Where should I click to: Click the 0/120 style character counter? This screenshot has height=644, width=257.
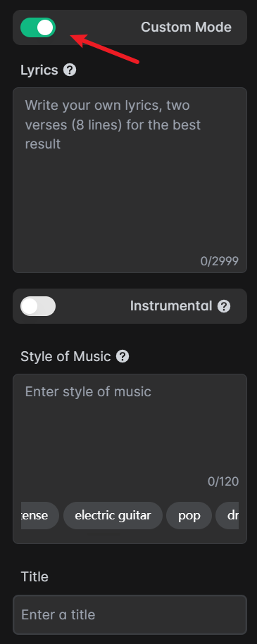click(x=223, y=481)
